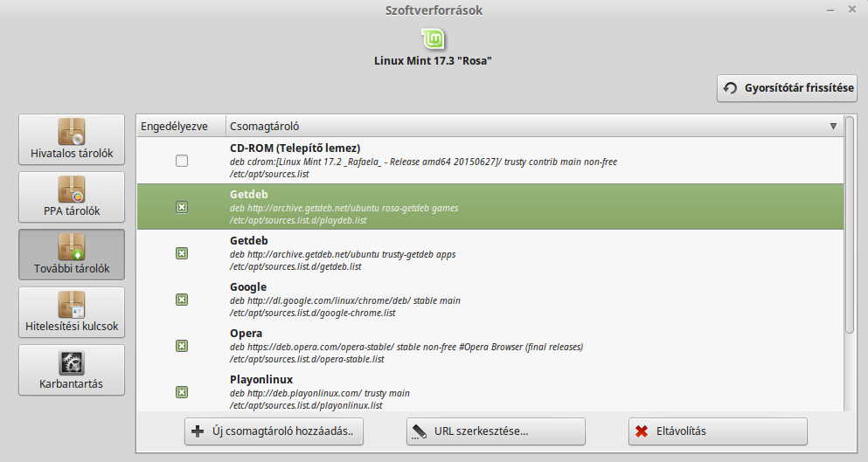Click the Hitelesítési kulcsok package icon
The height and width of the screenshot is (462, 868).
(x=72, y=304)
